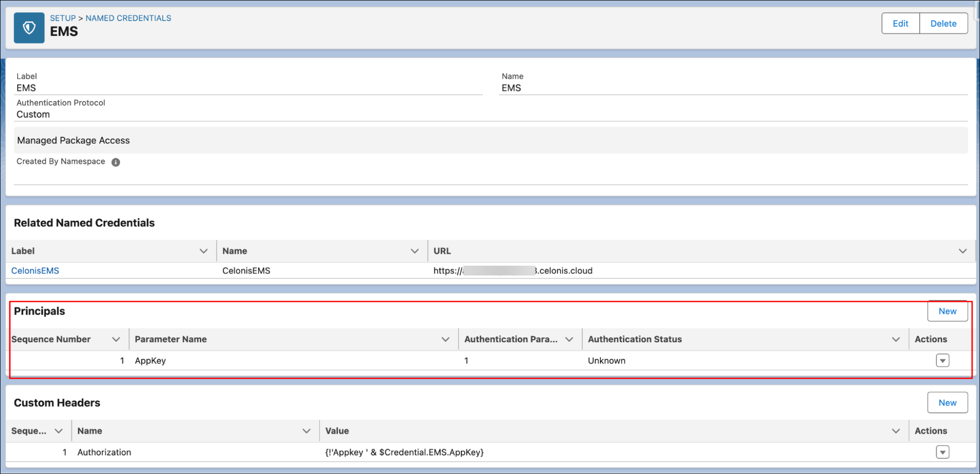Click the Delete button

(x=943, y=24)
